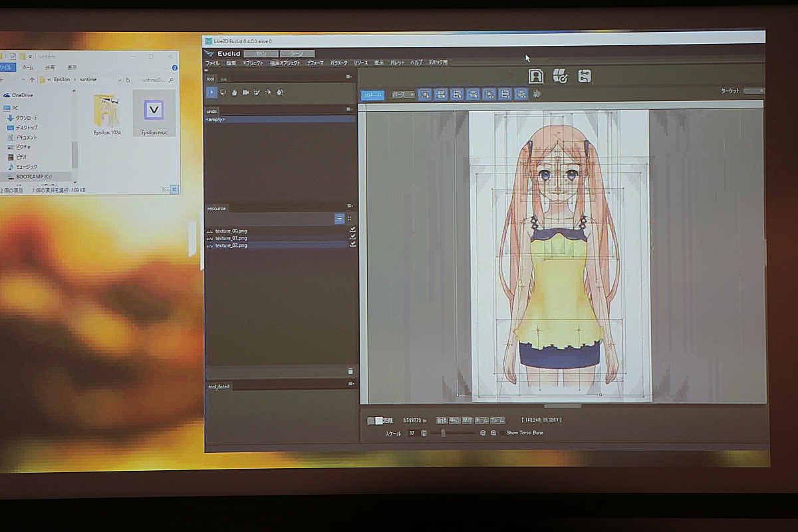
Task: Click the zoom in plus icon
Action: tap(493, 433)
